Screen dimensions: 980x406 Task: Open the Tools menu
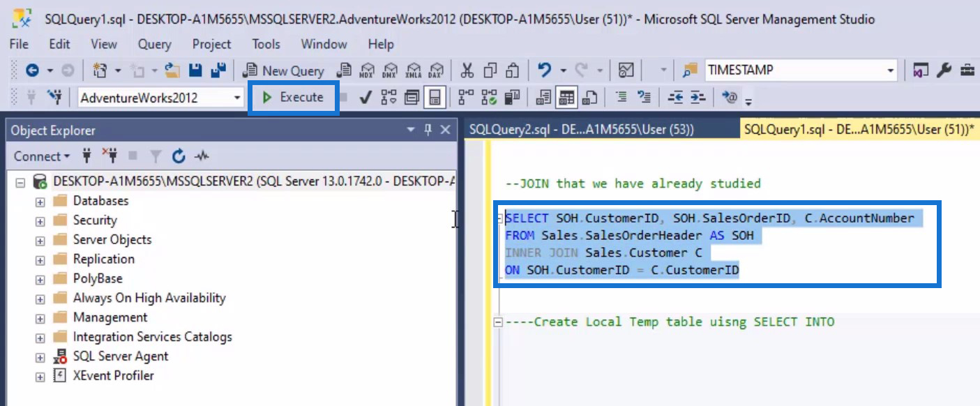point(266,44)
